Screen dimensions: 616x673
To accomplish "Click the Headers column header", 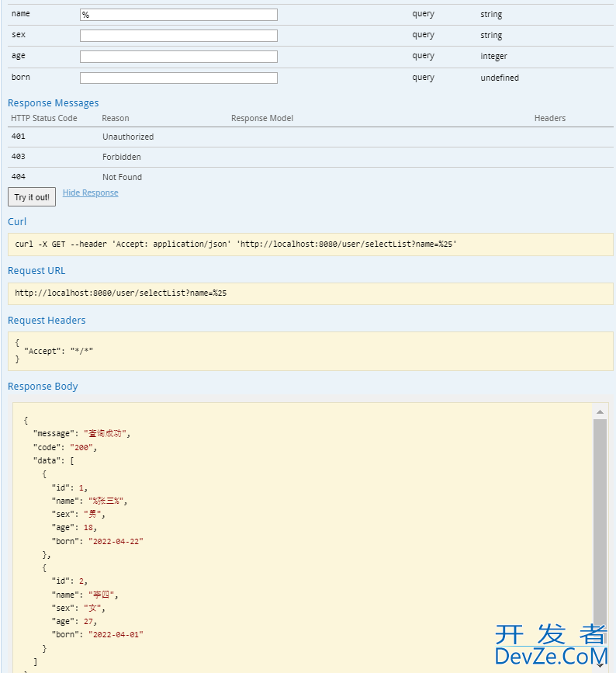I will [x=550, y=118].
